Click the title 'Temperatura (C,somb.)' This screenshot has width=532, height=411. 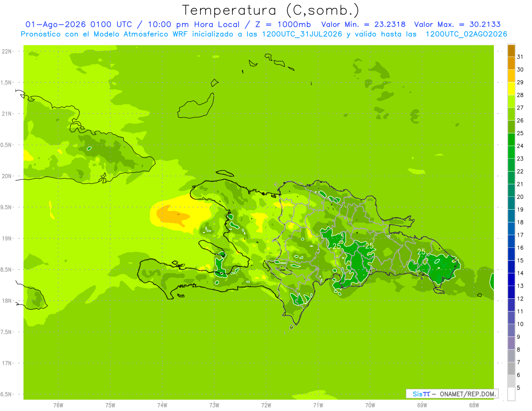tap(270, 10)
